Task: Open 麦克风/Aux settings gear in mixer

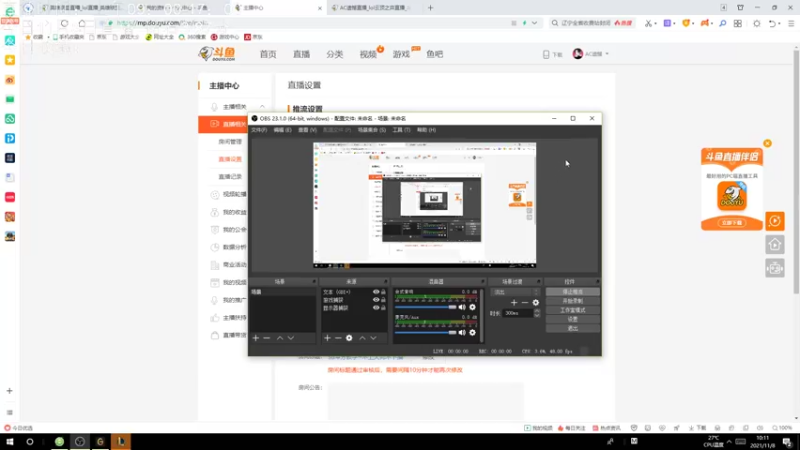Action: [x=472, y=333]
